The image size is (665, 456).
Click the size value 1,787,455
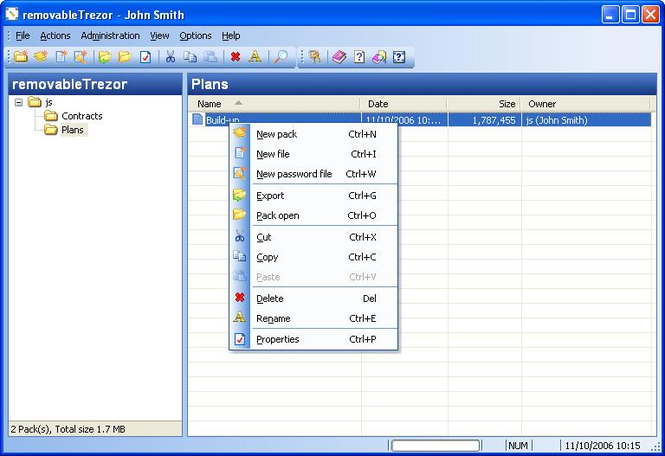click(x=494, y=120)
